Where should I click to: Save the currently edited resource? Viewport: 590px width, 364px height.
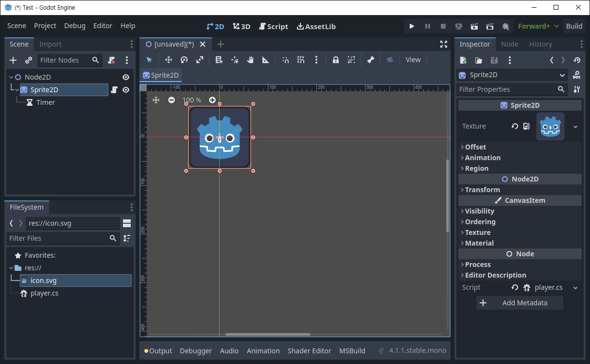coord(494,60)
